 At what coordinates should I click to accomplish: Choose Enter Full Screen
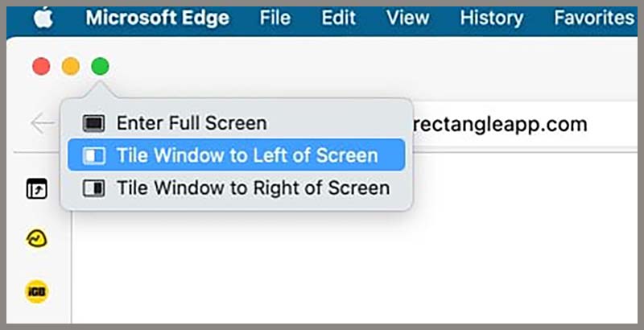(191, 124)
